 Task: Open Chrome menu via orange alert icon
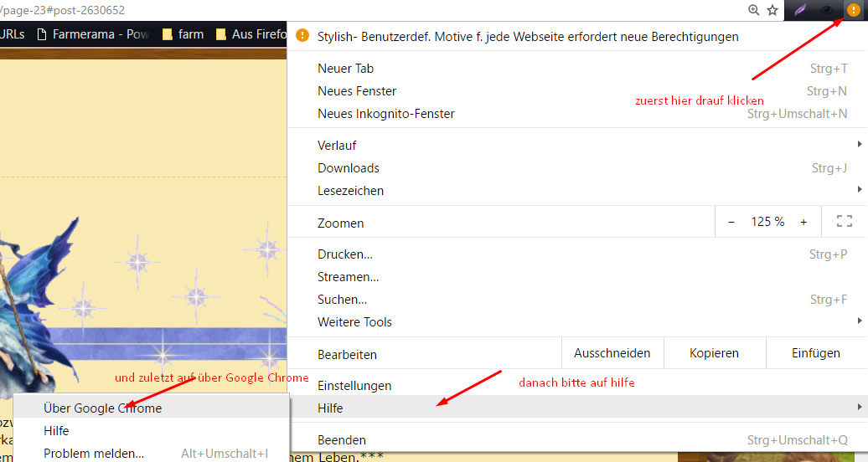(x=854, y=10)
